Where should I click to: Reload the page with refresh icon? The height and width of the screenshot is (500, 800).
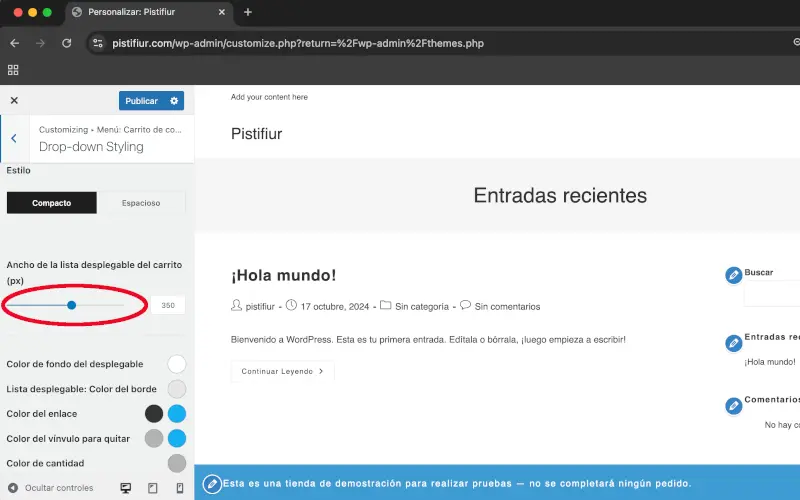pos(66,43)
